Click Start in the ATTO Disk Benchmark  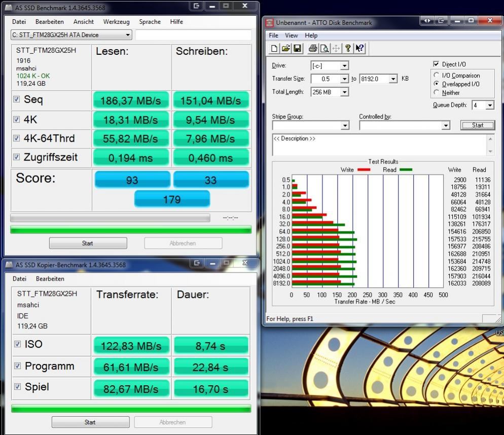tap(478, 125)
